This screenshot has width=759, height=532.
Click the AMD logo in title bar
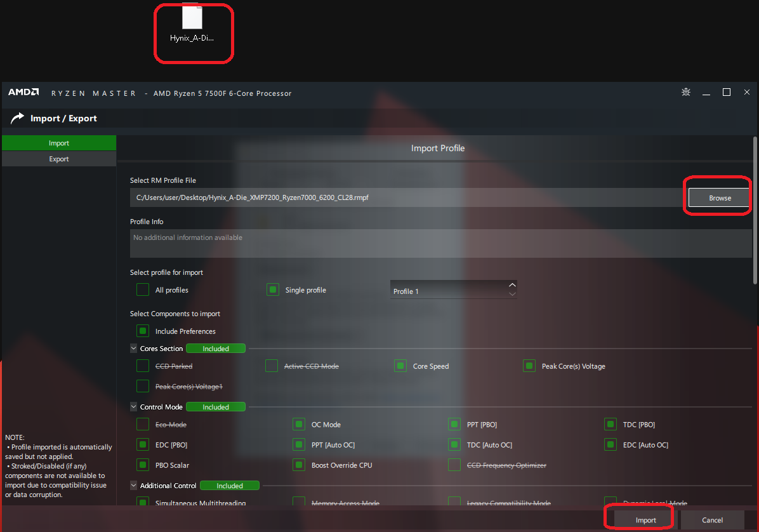click(23, 92)
